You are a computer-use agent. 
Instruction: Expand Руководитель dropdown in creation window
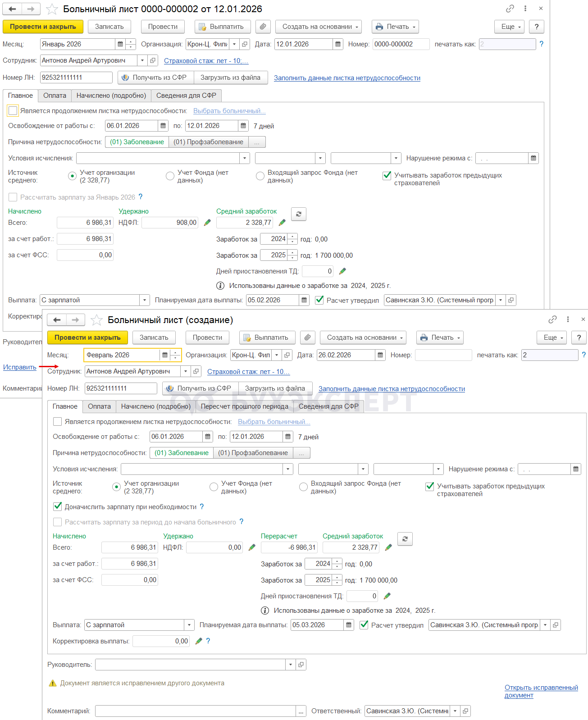pos(291,665)
